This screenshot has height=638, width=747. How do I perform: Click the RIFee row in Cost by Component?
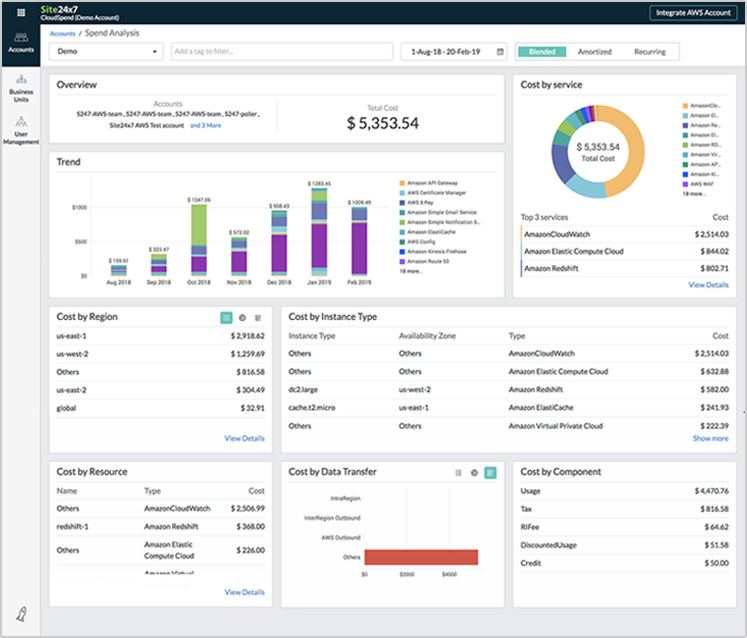tap(625, 527)
